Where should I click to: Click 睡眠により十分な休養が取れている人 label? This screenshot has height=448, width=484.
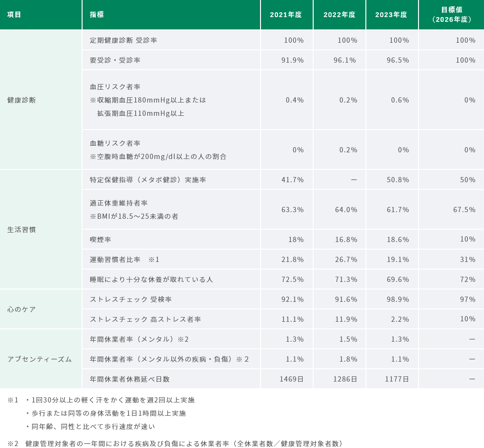151,280
